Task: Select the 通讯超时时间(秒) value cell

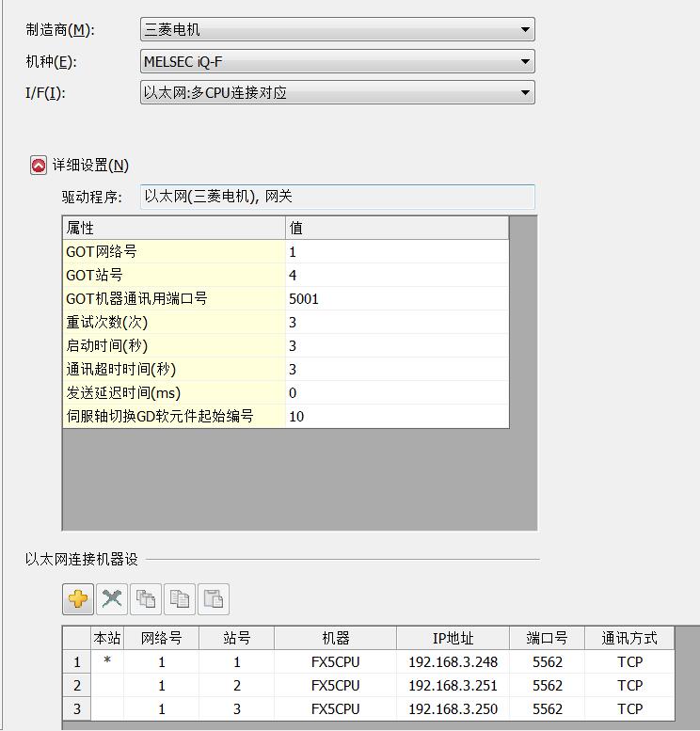Action: coord(396,370)
